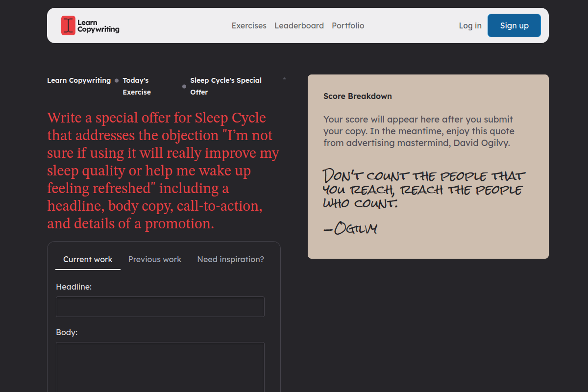This screenshot has height=392, width=588.
Task: Focus the Headline input field
Action: [x=160, y=307]
